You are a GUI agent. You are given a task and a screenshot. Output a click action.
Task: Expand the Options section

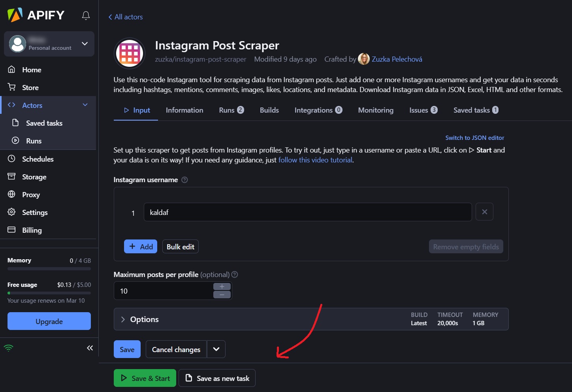(x=139, y=319)
